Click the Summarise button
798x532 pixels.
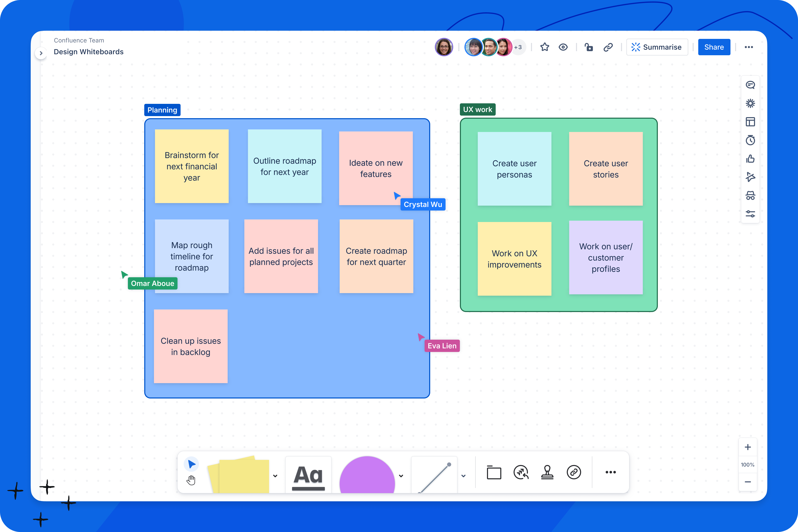click(657, 47)
